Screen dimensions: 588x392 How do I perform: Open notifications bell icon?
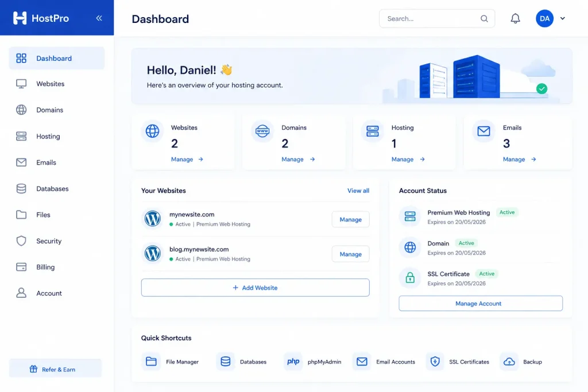pyautogui.click(x=515, y=18)
